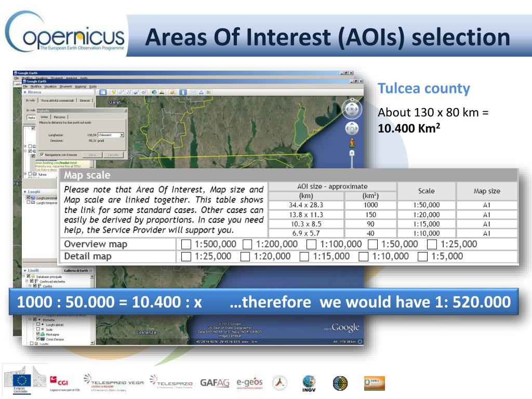Click the Luoghi temporanei folder icon

tap(33, 203)
